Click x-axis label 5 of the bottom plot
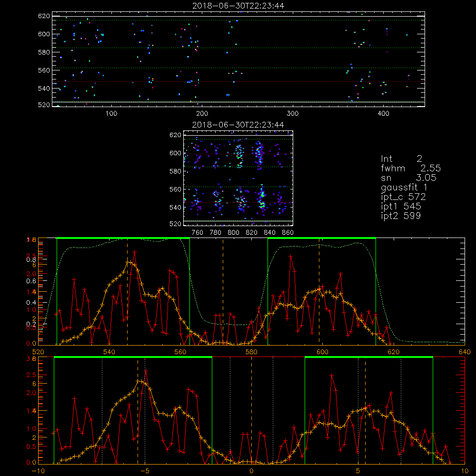476x476 pixels. tap(358, 471)
